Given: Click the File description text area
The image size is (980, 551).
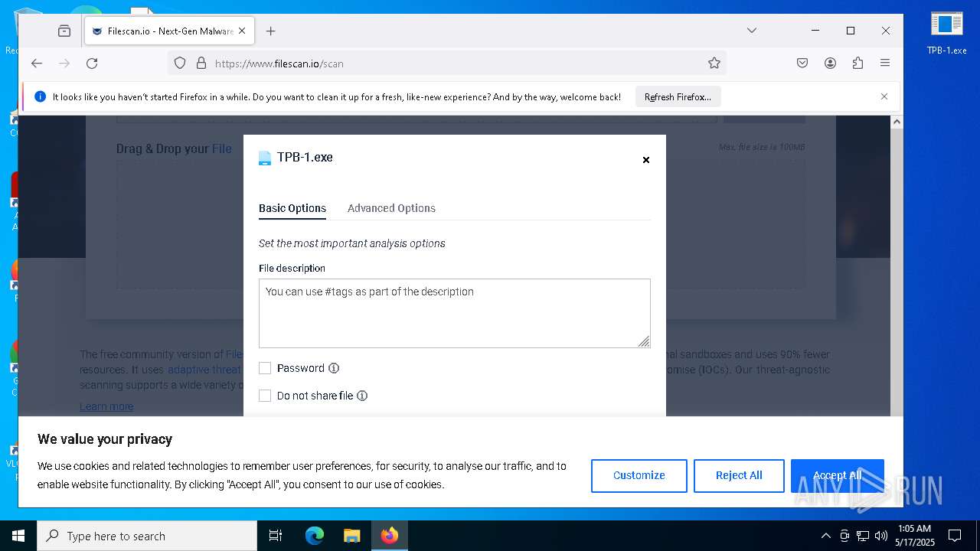Looking at the screenshot, I should pyautogui.click(x=455, y=313).
